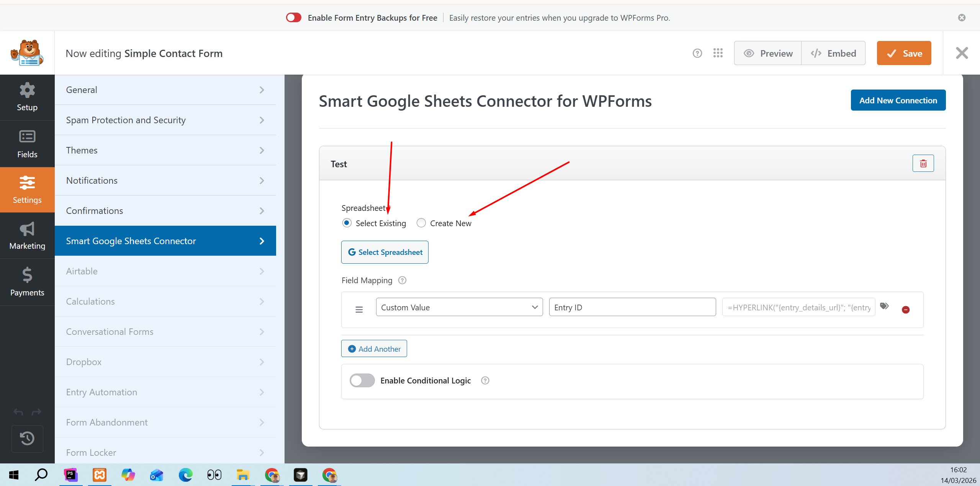The height and width of the screenshot is (486, 980).
Task: Open the Custom Value dropdown
Action: pos(459,307)
